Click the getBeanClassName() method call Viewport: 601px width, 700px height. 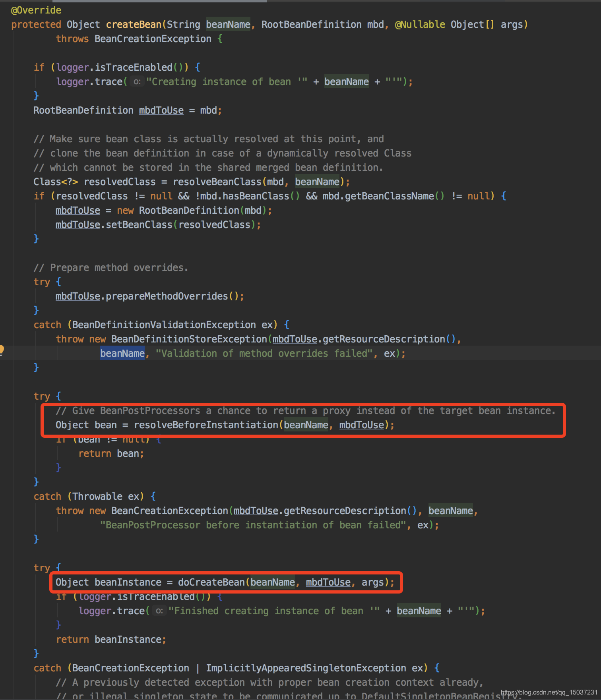(395, 196)
